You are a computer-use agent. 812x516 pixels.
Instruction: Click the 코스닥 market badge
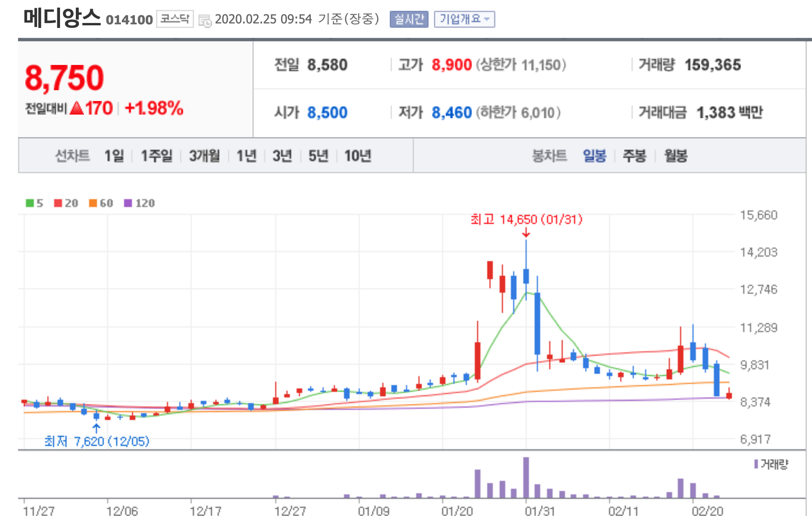[x=175, y=19]
